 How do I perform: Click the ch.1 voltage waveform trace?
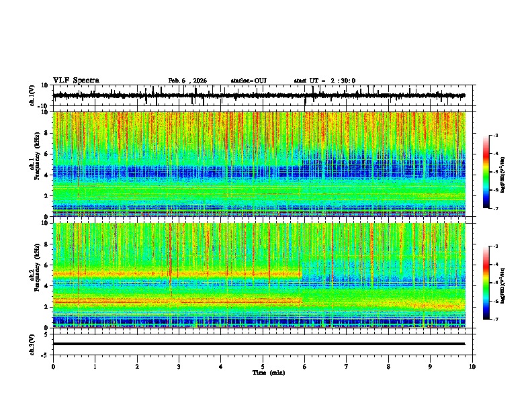[x=259, y=95]
